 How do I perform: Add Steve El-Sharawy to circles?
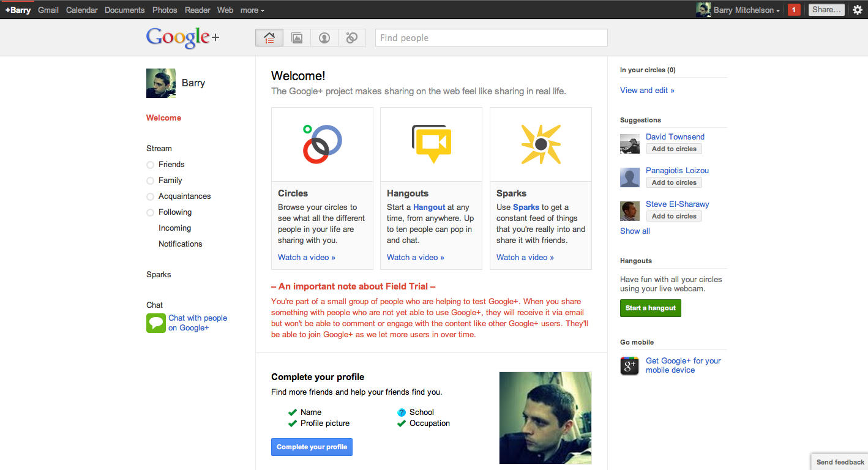tap(674, 216)
